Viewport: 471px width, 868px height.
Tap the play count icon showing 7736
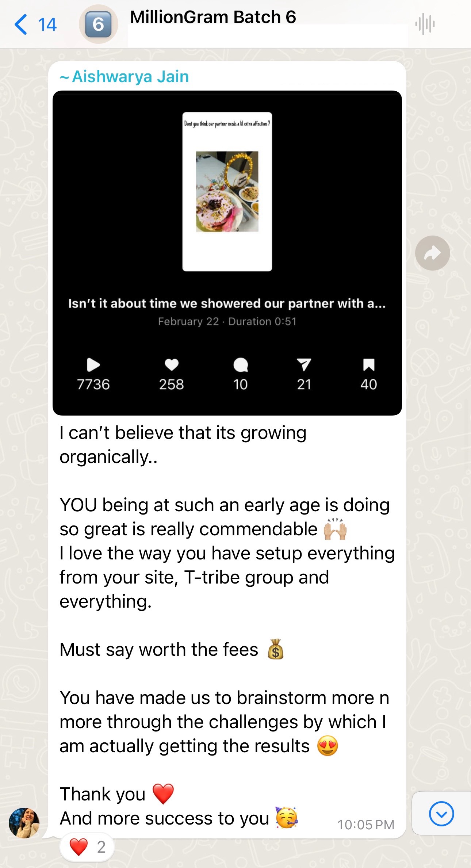coord(93,365)
